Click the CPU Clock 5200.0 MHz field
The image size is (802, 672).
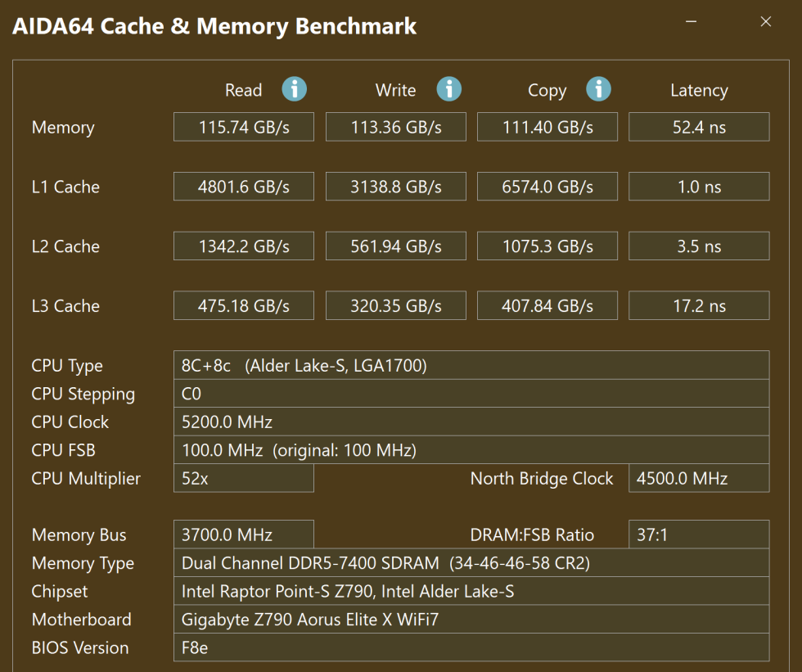point(471,422)
